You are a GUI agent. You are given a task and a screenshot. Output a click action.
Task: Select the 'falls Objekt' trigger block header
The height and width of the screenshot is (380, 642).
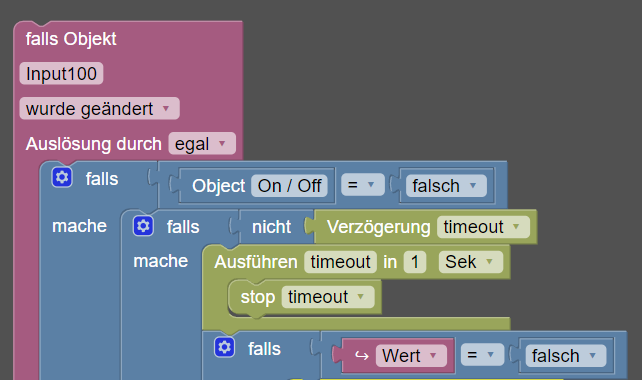click(71, 39)
